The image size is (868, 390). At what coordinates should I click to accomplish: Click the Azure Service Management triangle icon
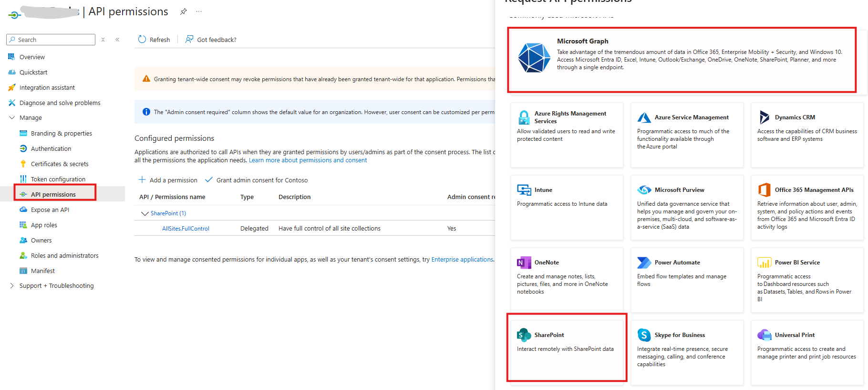point(644,117)
